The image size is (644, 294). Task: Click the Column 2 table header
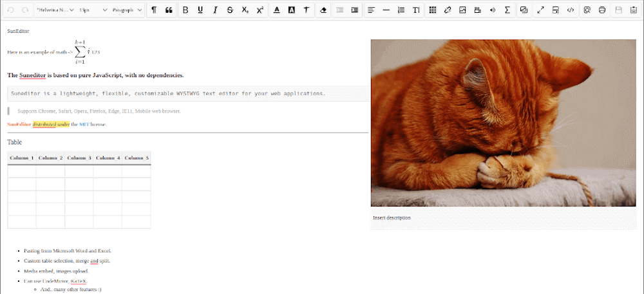[x=50, y=158]
